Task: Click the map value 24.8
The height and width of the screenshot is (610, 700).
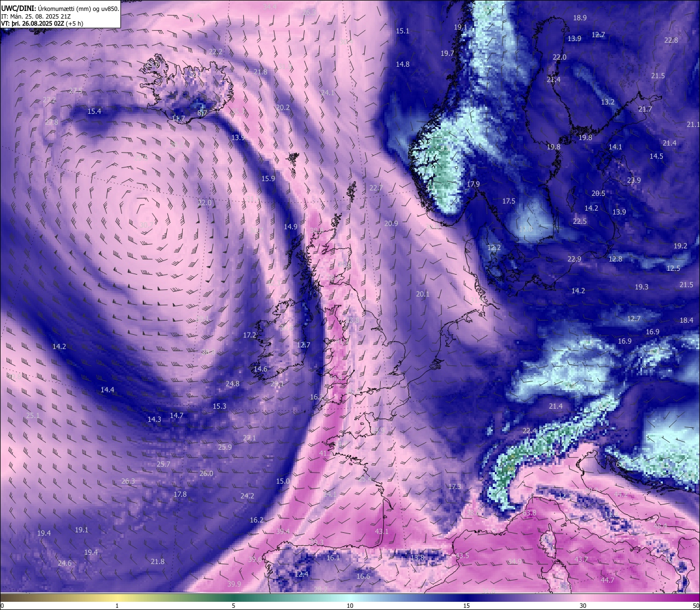Action: 232,384
